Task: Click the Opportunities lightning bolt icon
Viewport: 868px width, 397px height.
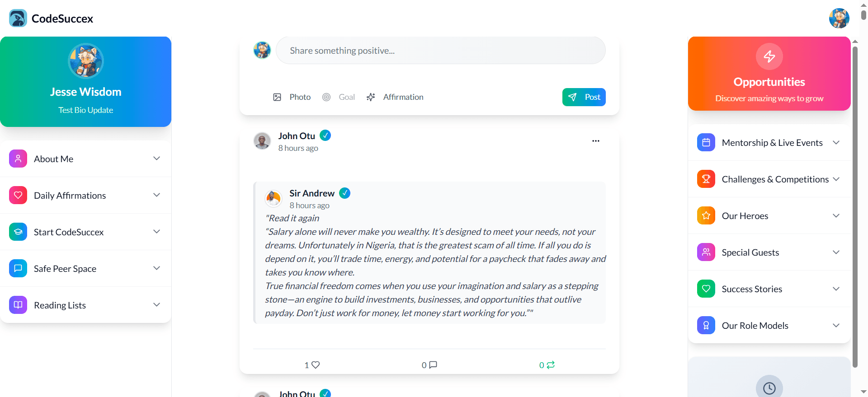Action: click(x=769, y=56)
